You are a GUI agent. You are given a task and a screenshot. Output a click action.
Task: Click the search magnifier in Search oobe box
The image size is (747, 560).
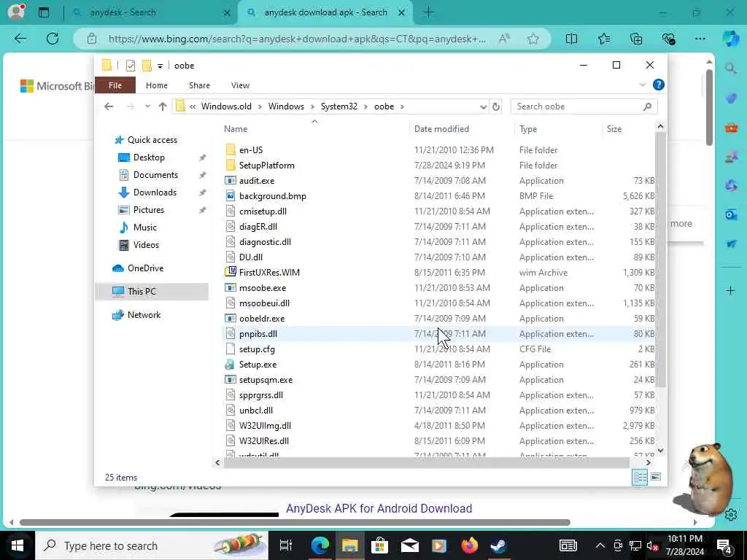click(647, 106)
